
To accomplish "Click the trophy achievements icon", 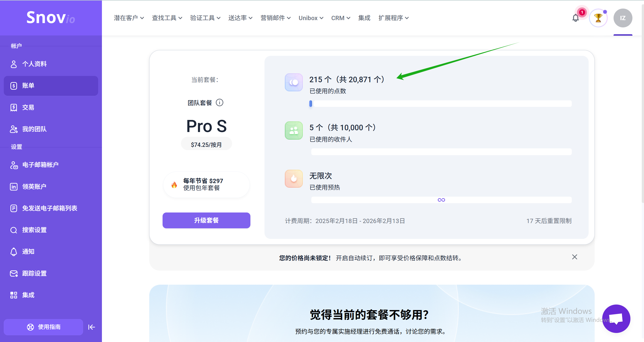I will [x=598, y=18].
